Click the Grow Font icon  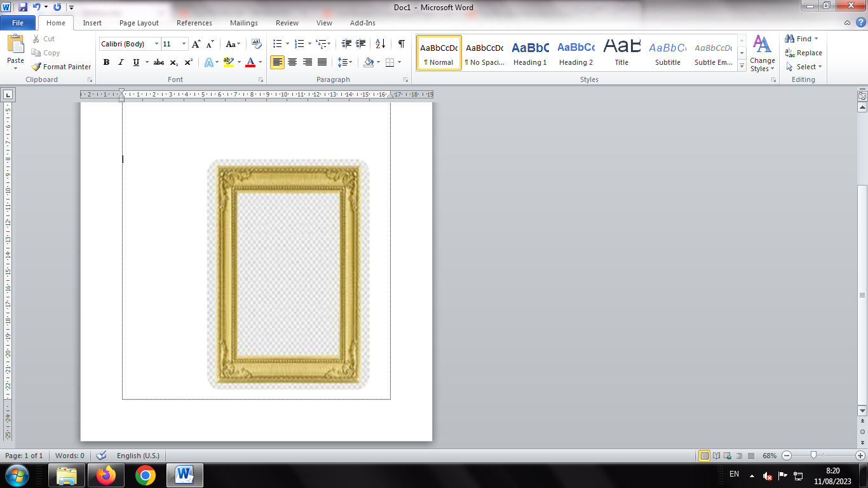(x=196, y=44)
